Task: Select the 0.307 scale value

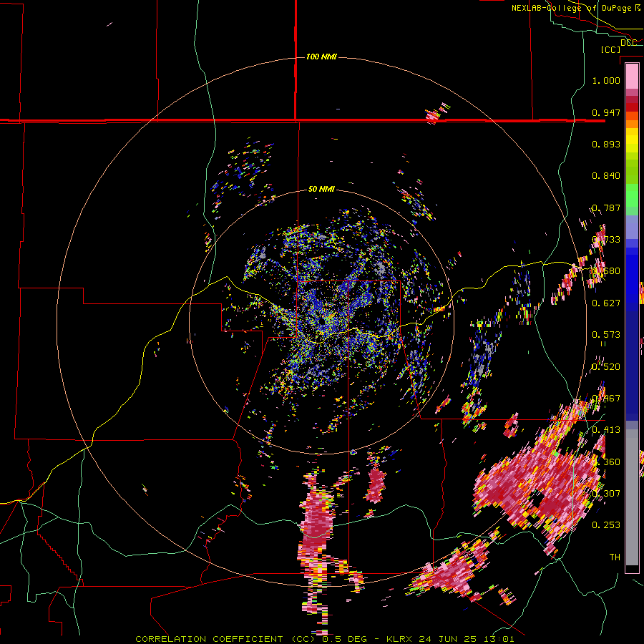Action: [x=606, y=493]
